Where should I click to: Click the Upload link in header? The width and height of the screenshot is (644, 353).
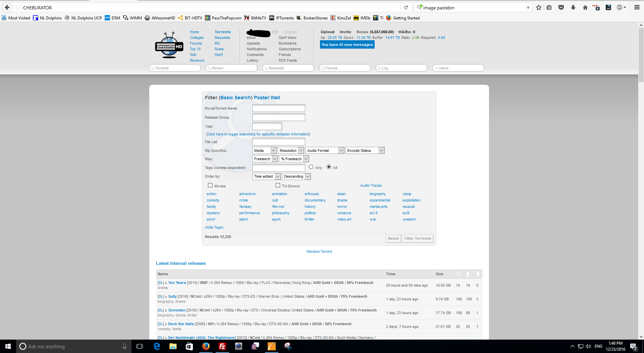(327, 32)
